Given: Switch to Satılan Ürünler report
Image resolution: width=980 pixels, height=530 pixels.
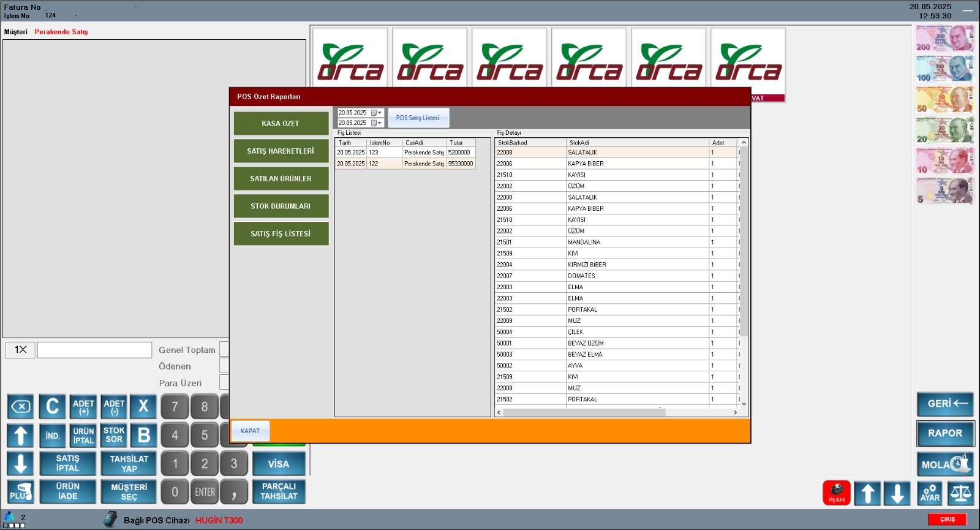Looking at the screenshot, I should point(281,179).
